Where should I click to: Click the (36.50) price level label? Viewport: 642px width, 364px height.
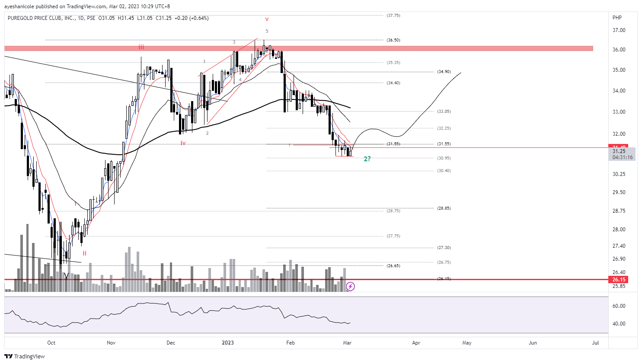coord(393,40)
